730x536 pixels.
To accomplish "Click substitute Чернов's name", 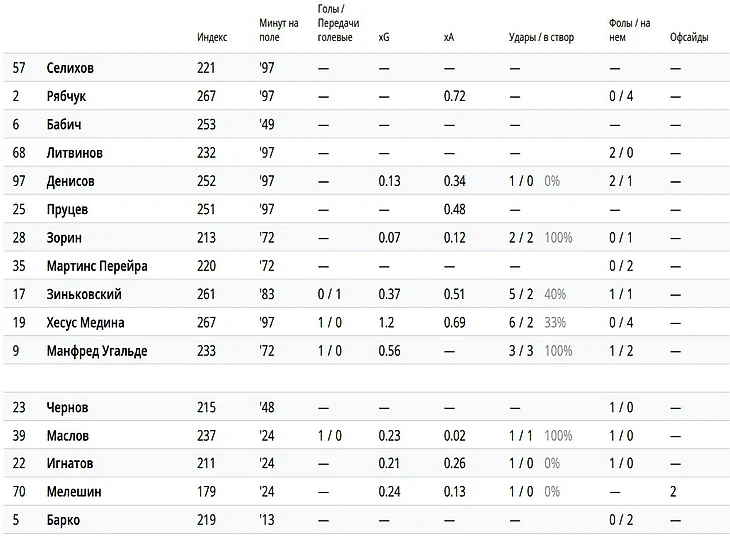I will pos(67,408).
